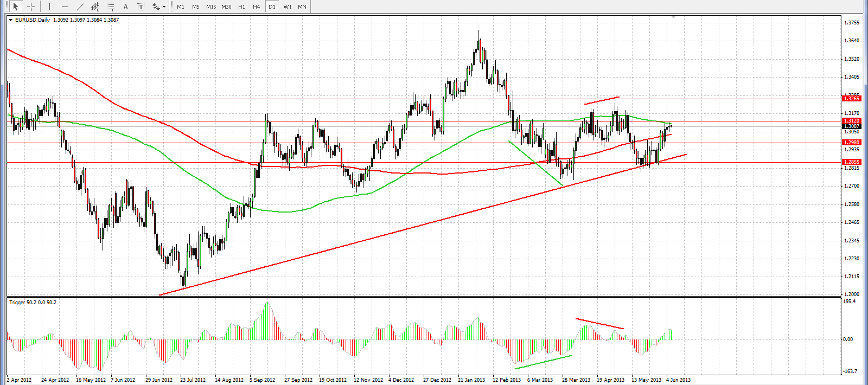Switch to M15 timeframe
This screenshot has width=868, height=385.
pos(211,7)
